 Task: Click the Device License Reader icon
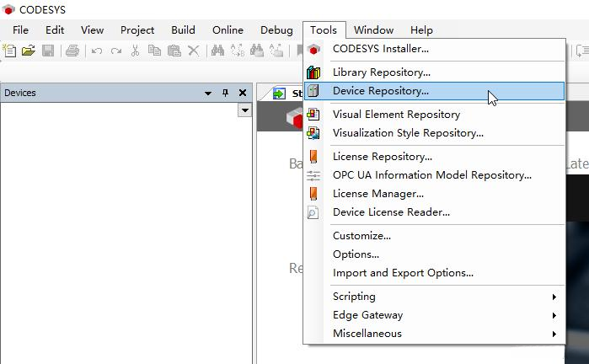[313, 212]
